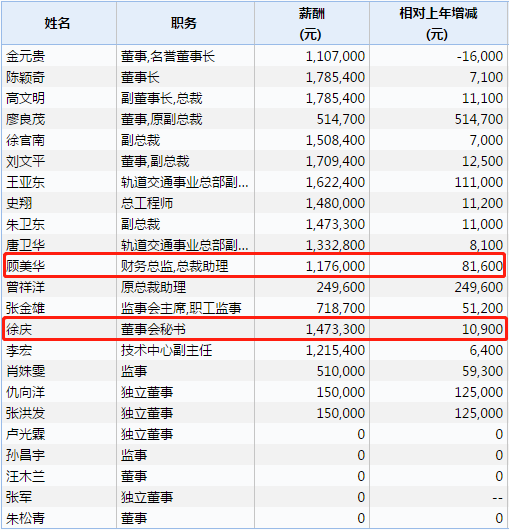Click the 姓名 column header
This screenshot has width=509, height=530.
tap(58, 23)
